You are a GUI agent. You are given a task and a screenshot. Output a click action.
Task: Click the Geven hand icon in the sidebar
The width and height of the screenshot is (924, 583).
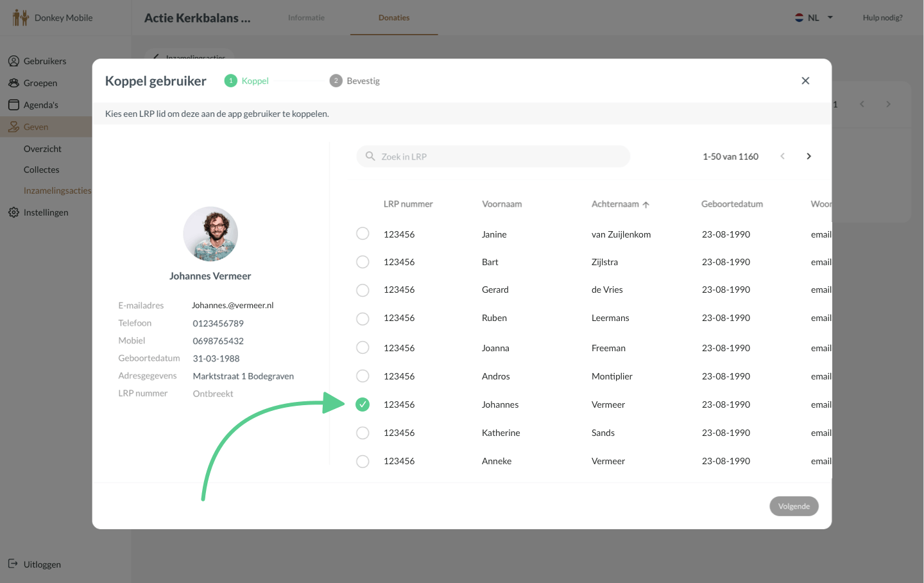tap(13, 126)
